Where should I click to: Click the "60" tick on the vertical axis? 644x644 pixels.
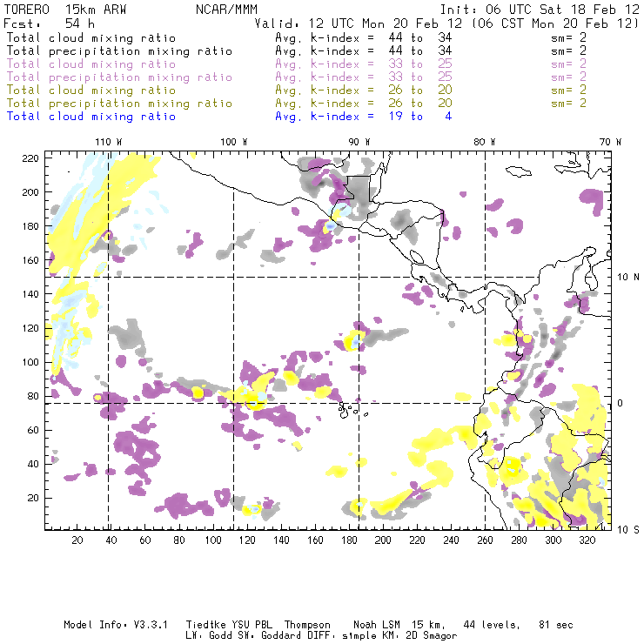33,430
